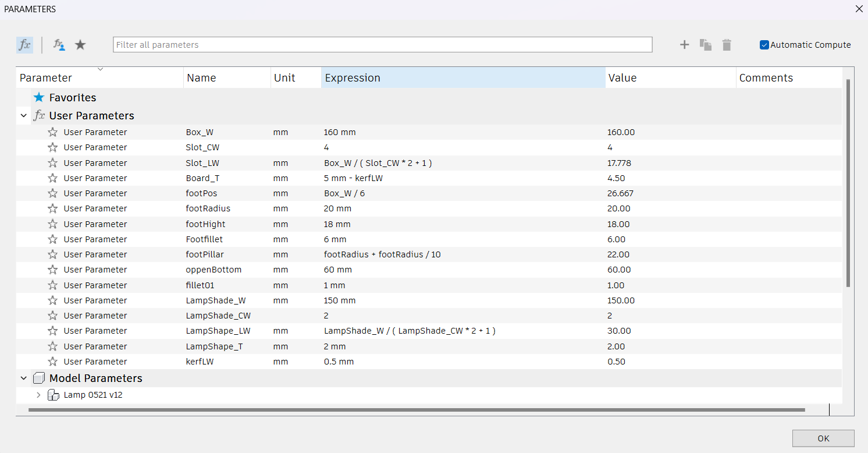The width and height of the screenshot is (868, 453).
Task: Click the LampShade_W / ( LampShade_CW * 2 + 1 ) expression
Action: [410, 331]
